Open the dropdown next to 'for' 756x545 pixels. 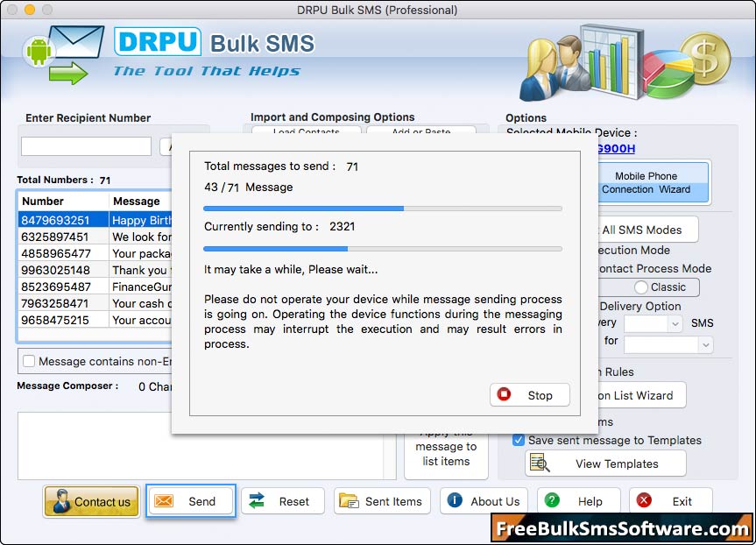(668, 344)
